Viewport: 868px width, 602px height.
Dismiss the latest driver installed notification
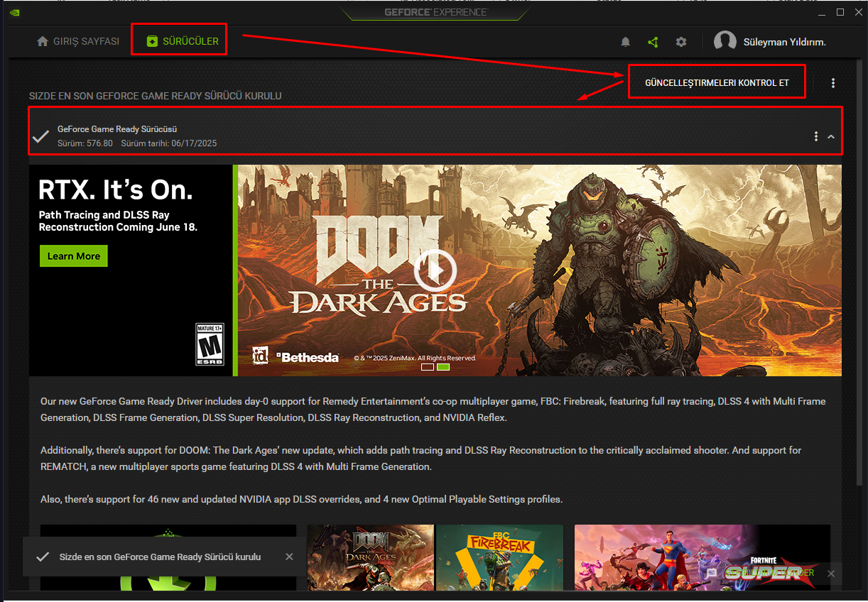pos(289,557)
